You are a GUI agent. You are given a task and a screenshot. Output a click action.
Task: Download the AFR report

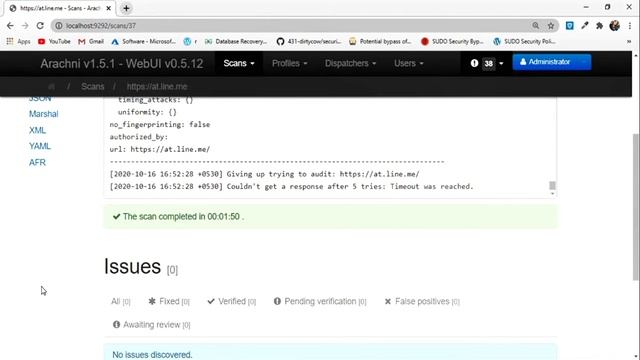pos(38,162)
